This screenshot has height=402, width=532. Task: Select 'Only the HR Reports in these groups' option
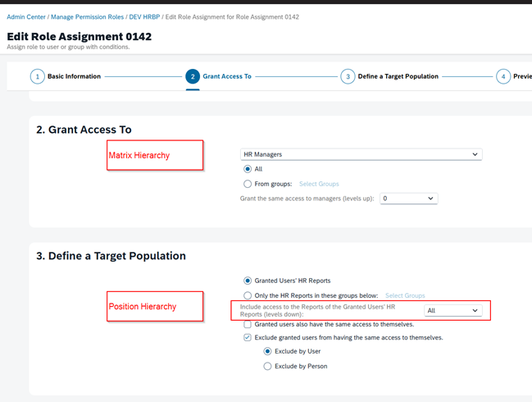248,295
